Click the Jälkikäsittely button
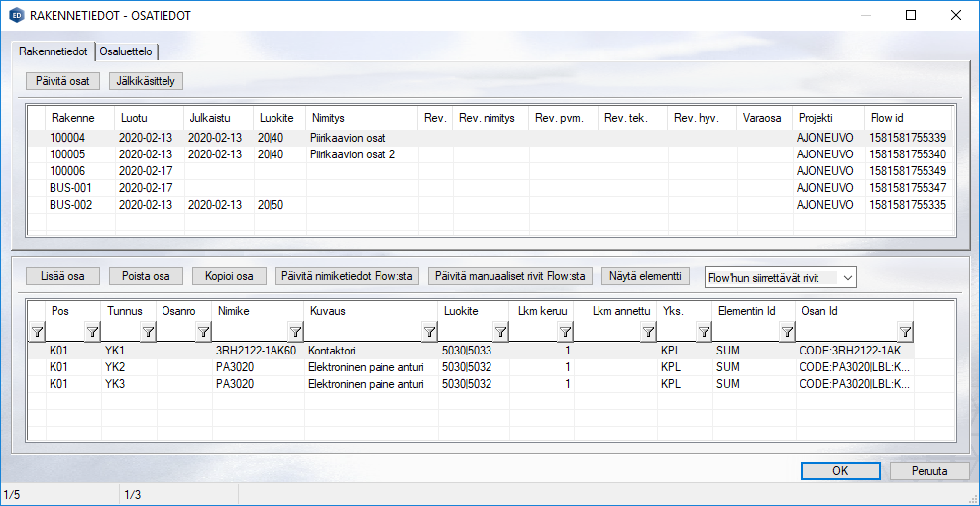The image size is (980, 506). point(147,80)
